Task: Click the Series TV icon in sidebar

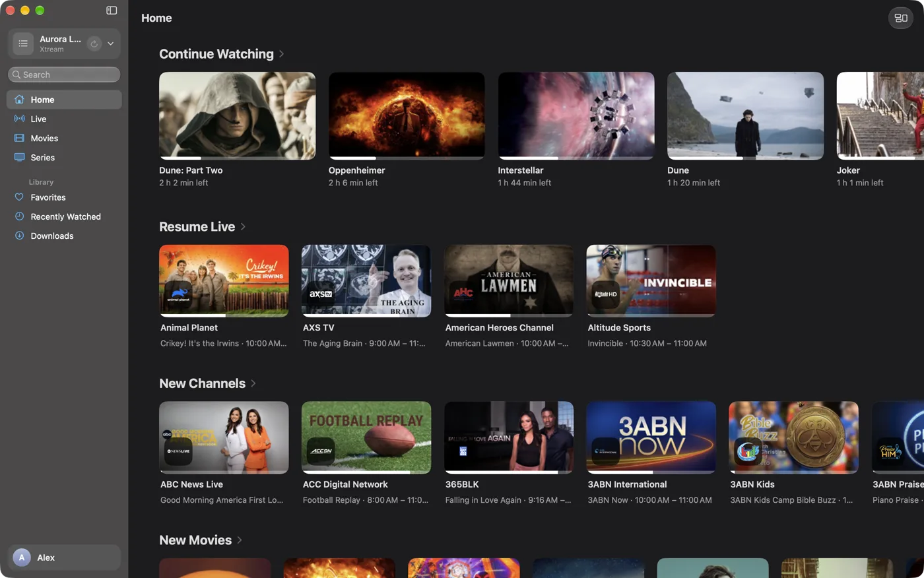Action: [19, 157]
